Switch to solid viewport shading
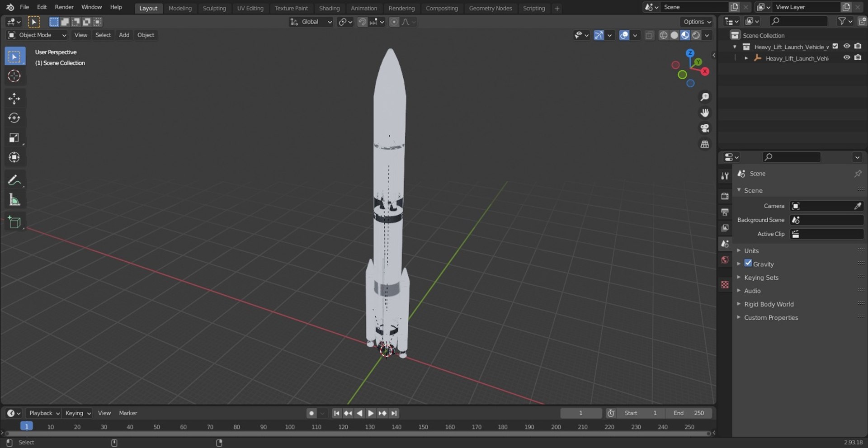The width and height of the screenshot is (868, 448). 674,35
